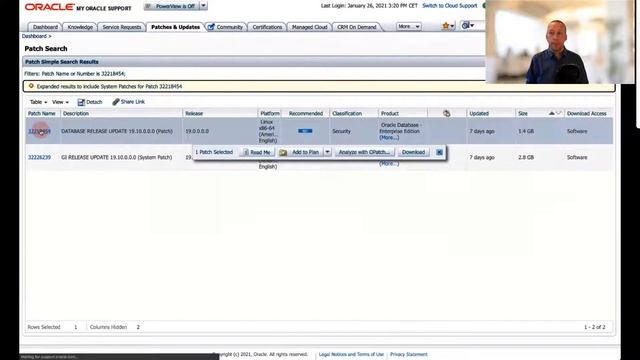Open the More navigation dropdown
The image size is (640, 360).
409,26
